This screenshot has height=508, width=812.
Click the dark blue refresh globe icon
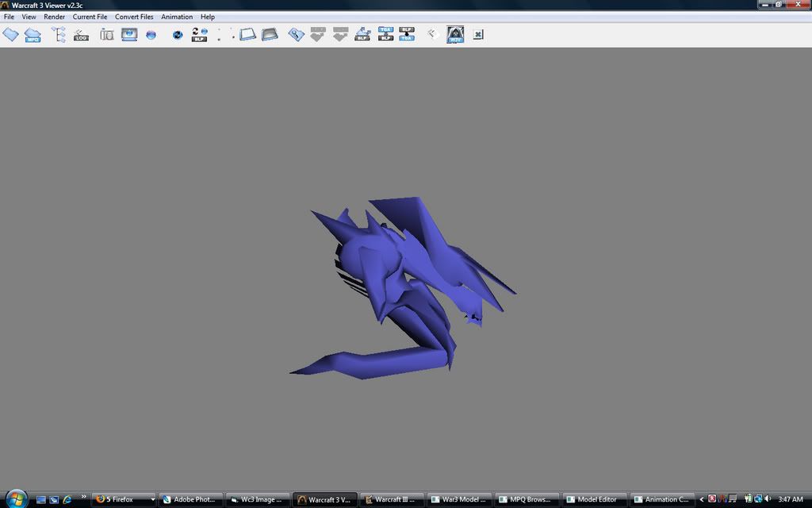pyautogui.click(x=178, y=35)
